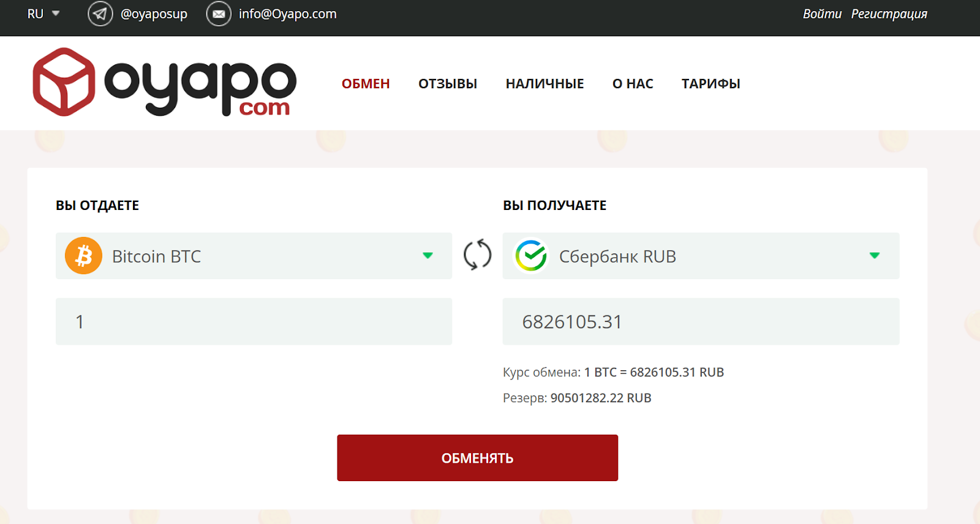
Task: Click the email envelope icon
Action: 219,14
